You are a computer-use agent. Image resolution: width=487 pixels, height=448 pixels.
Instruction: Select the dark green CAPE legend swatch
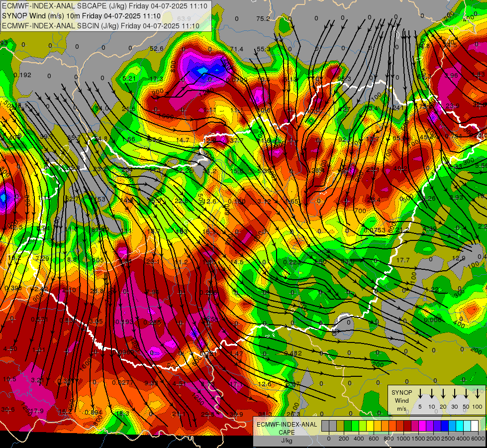click(x=348, y=426)
